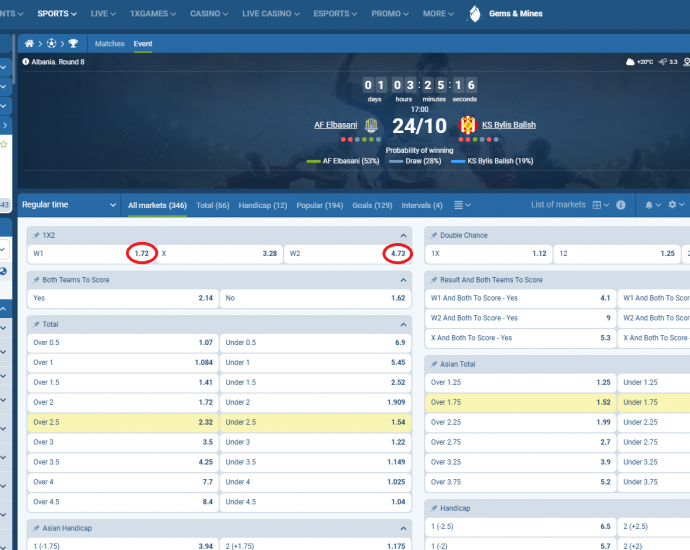Open the ESPORTS menu
This screenshot has width=690, height=550.
(335, 14)
